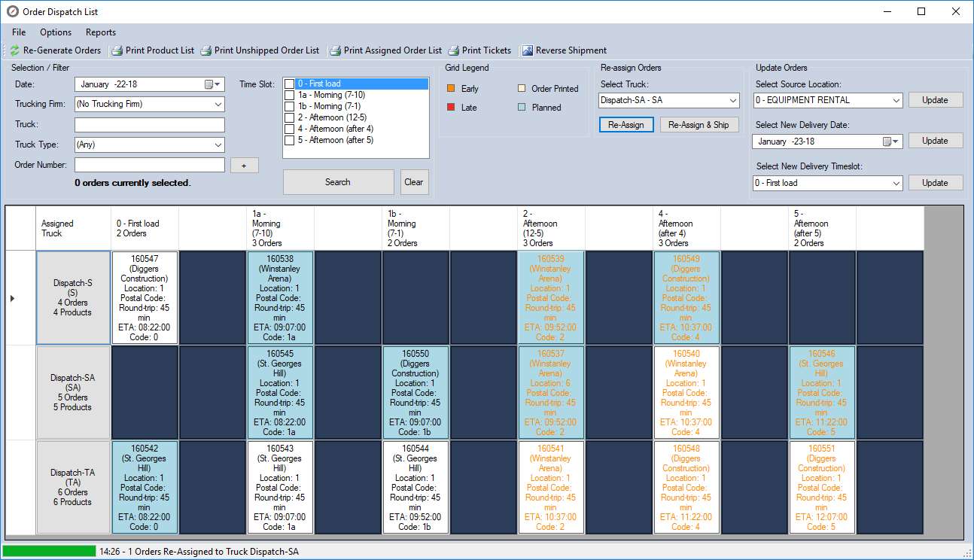Image resolution: width=974 pixels, height=560 pixels.
Task: Click the Print Unshipped Order List icon
Action: click(x=204, y=50)
